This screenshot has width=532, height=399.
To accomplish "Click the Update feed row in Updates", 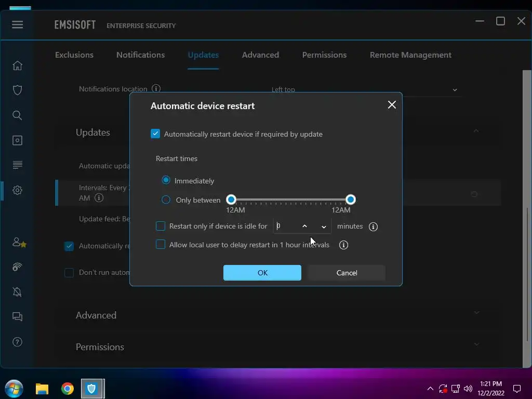I will (x=104, y=219).
